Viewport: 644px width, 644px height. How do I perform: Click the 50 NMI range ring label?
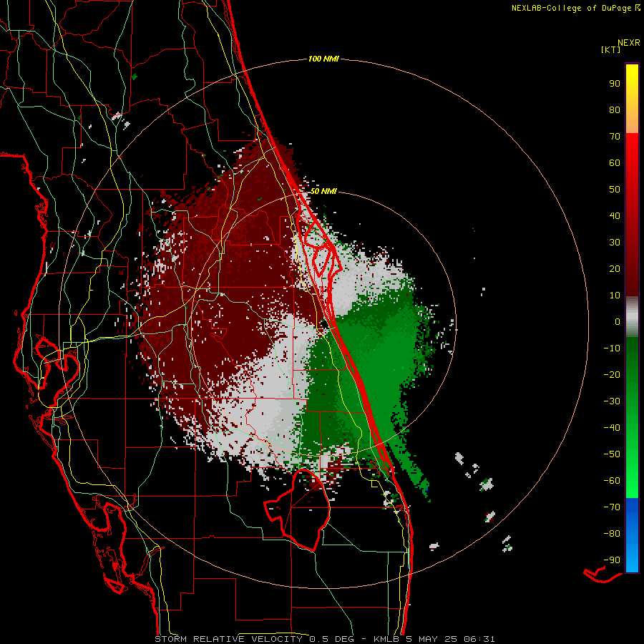323,191
